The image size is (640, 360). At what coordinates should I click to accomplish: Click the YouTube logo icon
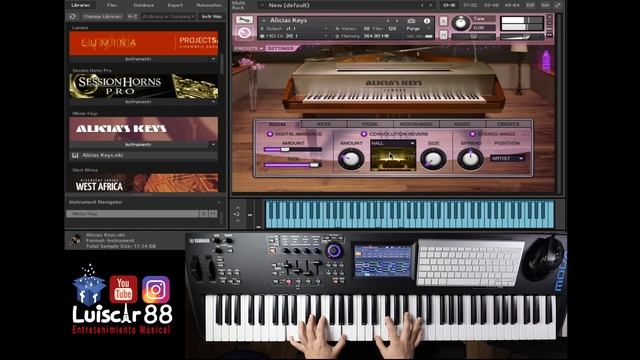123,289
